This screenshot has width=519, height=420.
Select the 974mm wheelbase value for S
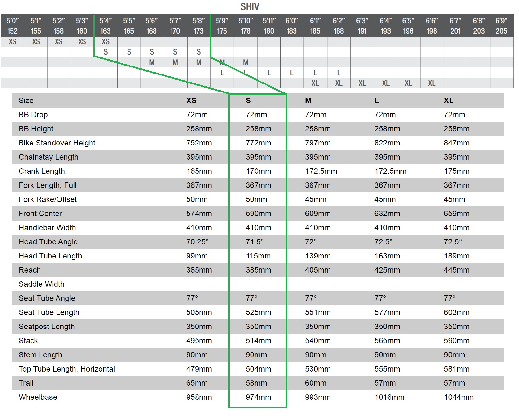[259, 397]
